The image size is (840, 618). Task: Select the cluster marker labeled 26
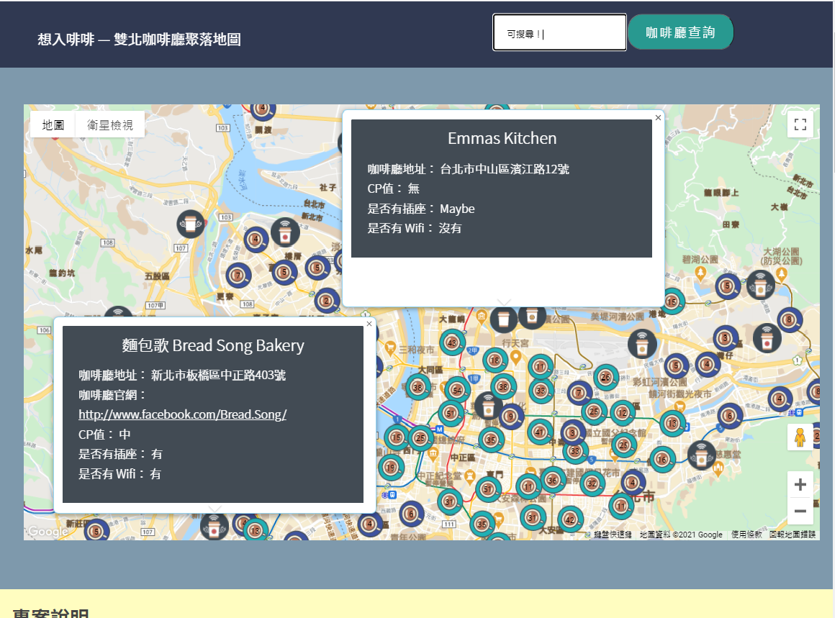click(x=605, y=377)
